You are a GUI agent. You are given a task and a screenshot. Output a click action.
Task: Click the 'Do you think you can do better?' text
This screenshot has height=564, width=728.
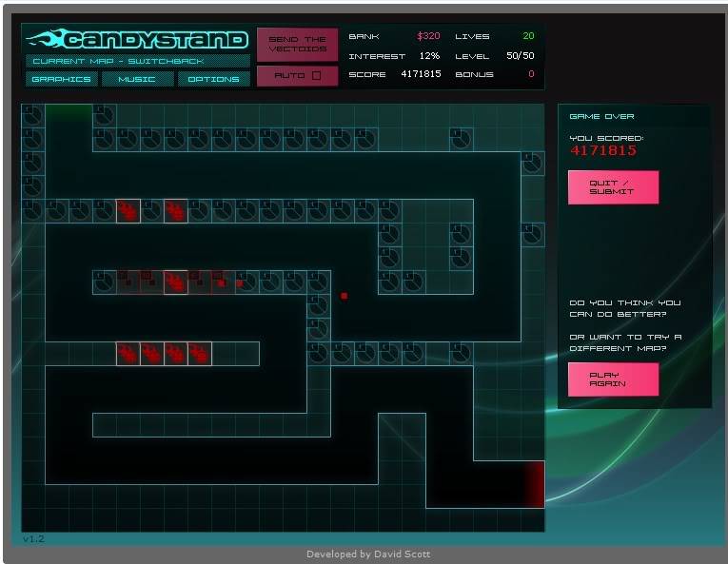625,308
